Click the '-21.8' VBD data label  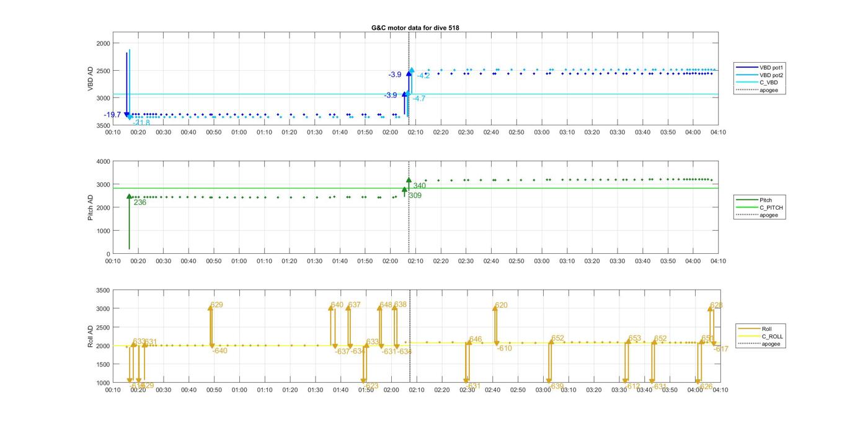point(141,123)
